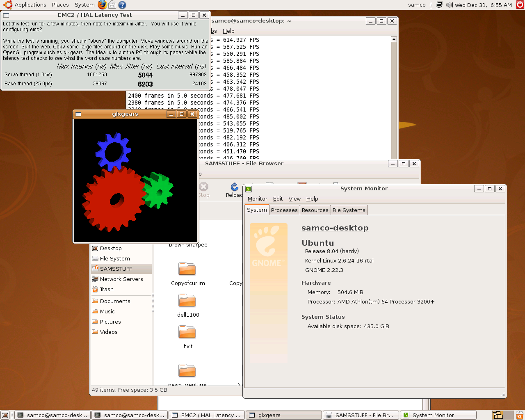Activate EMC2 / HAL Latency taskbar button
Image resolution: width=525 pixels, height=420 pixels.
coord(207,415)
